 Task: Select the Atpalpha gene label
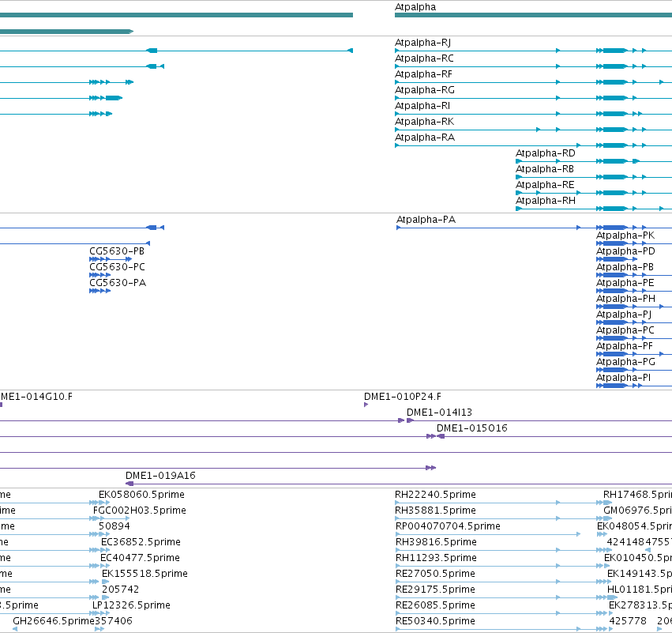click(x=415, y=7)
